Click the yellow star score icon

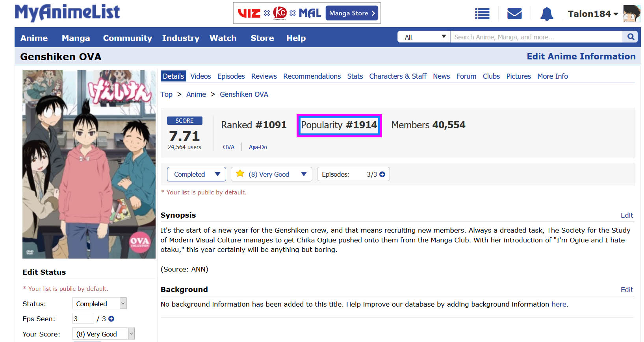point(240,174)
